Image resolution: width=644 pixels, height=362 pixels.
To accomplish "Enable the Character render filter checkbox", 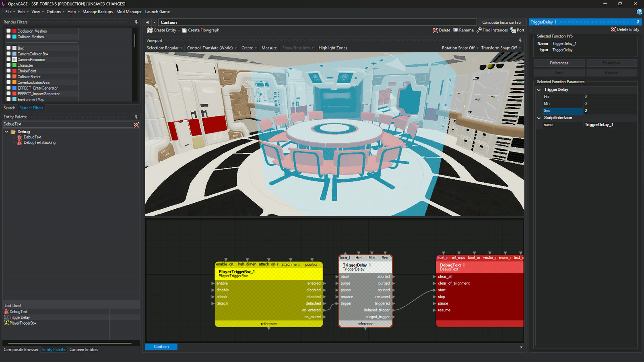I will click(x=8, y=65).
